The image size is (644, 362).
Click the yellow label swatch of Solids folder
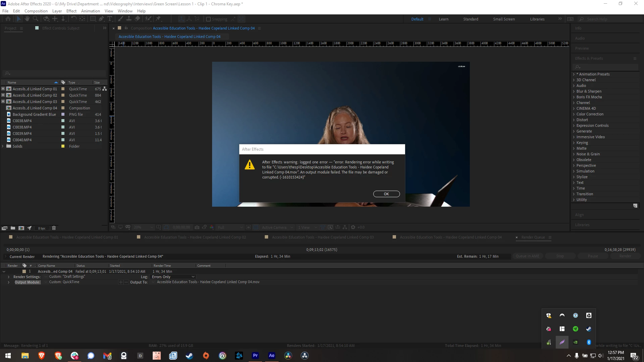(63, 146)
